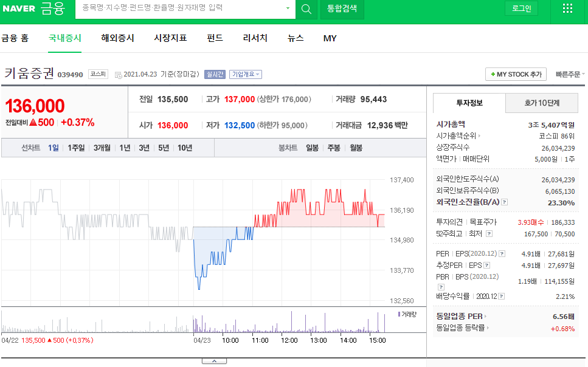Click arrow beside 동일업종 PER
588x367 pixels.
tap(485, 317)
